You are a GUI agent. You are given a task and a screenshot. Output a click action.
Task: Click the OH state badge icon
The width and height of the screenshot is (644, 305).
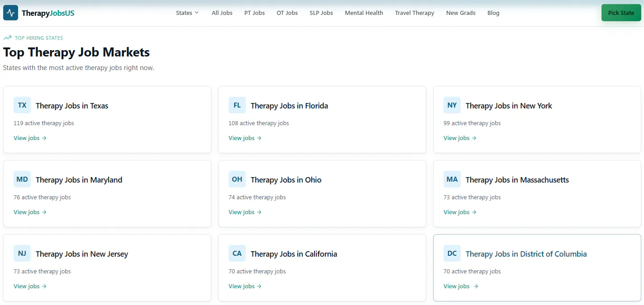click(x=237, y=179)
